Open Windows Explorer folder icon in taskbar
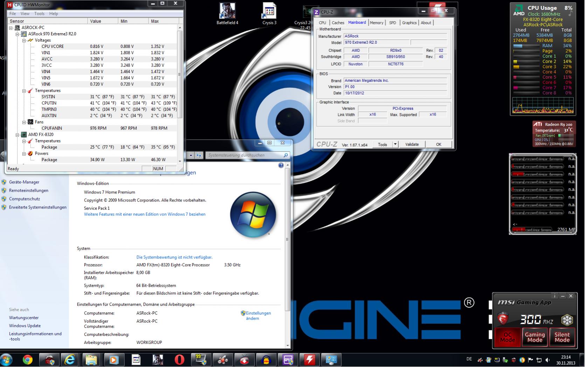Image resolution: width=588 pixels, height=367 pixels. pos(91,360)
